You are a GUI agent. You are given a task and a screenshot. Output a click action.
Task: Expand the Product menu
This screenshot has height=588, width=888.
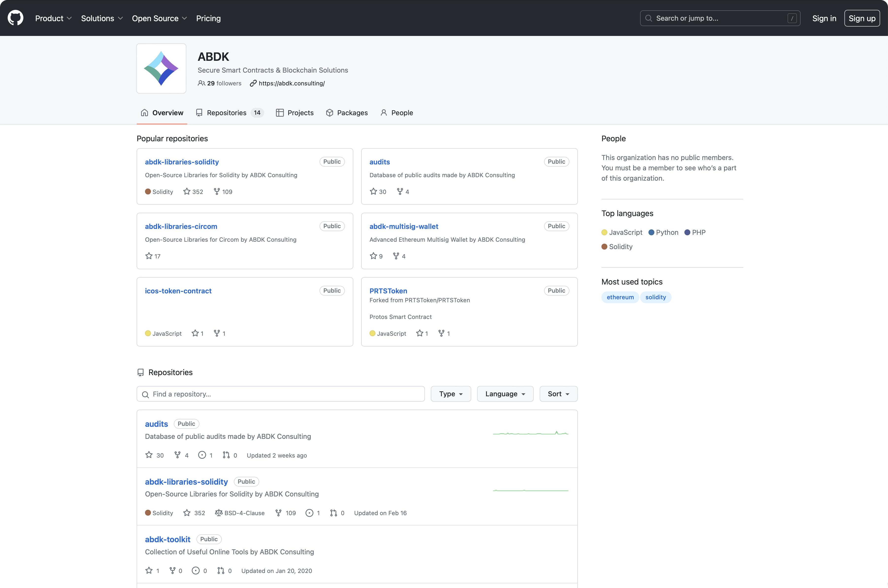[53, 18]
